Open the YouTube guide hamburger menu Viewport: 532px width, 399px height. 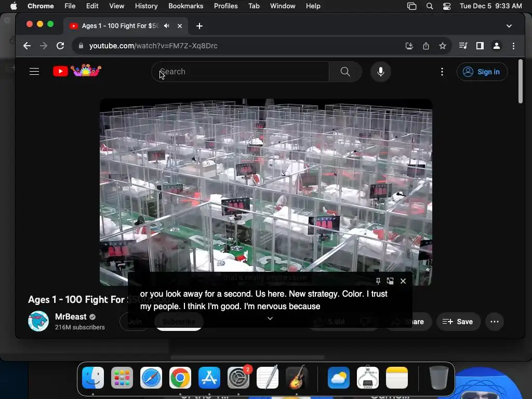pos(34,72)
